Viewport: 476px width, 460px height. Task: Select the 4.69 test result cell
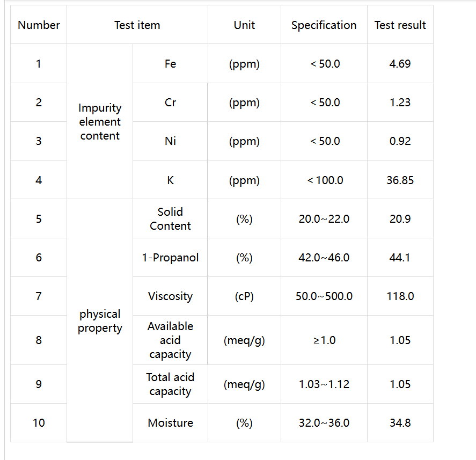tap(400, 63)
